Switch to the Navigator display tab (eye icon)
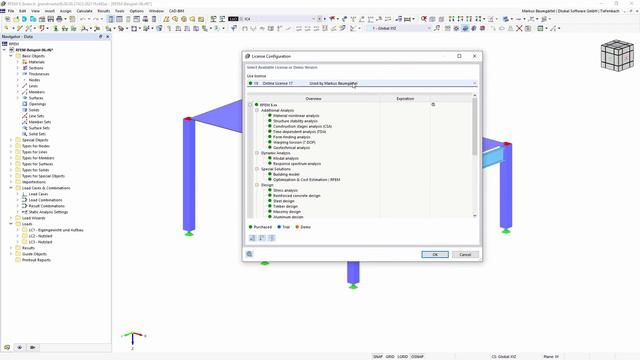This screenshot has height=360, width=640. click(20, 347)
